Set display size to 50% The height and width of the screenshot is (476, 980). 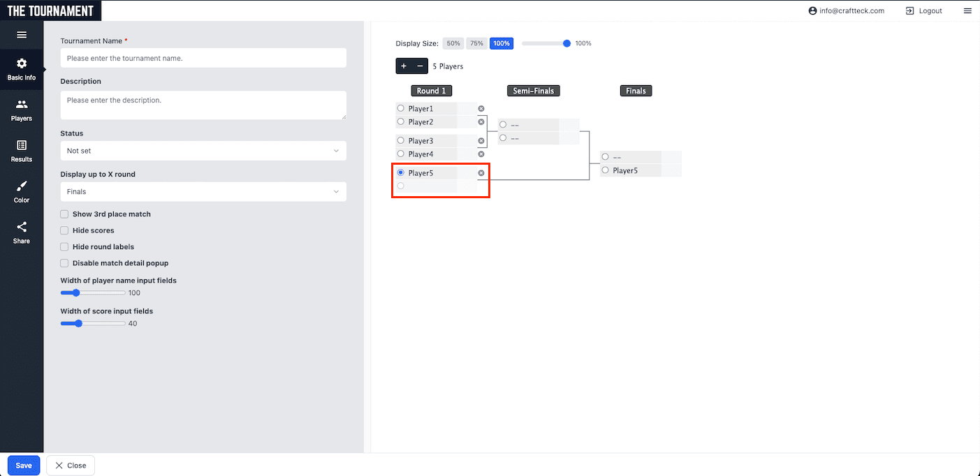pos(453,43)
